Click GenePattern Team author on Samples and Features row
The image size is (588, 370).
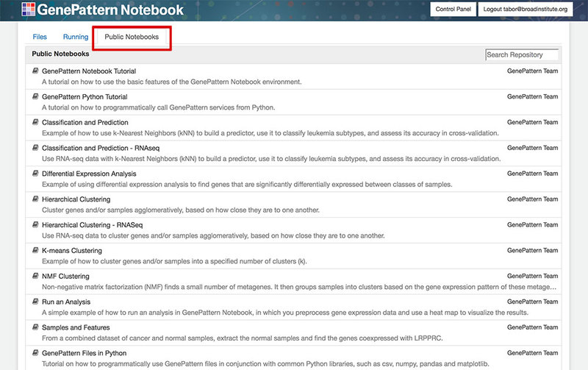(532, 327)
